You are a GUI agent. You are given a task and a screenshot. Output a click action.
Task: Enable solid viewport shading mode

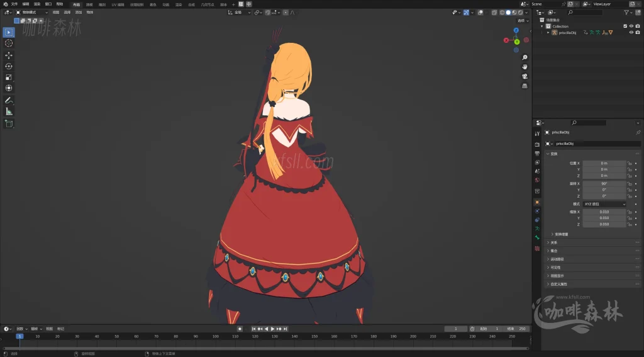(508, 13)
